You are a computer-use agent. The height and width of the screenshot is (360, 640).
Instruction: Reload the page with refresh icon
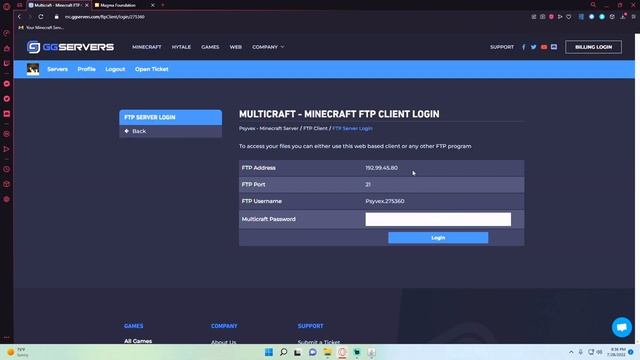click(41, 17)
